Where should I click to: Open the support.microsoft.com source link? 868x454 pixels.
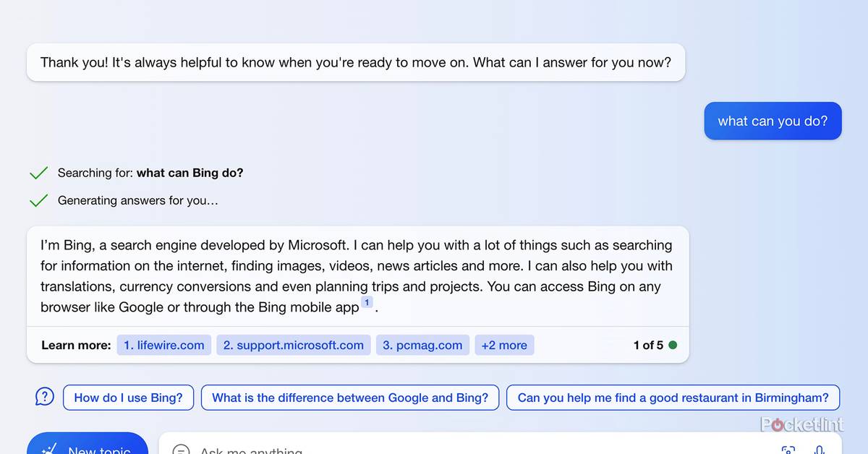293,345
